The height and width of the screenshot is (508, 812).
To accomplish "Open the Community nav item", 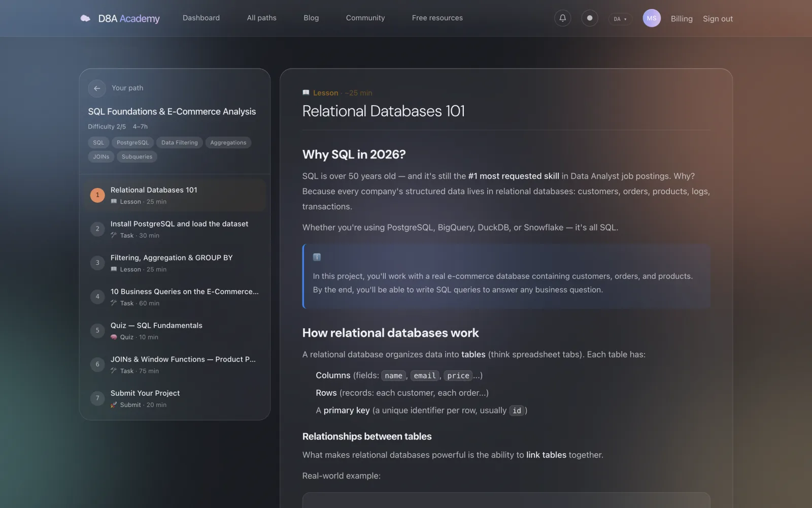I will tap(365, 18).
